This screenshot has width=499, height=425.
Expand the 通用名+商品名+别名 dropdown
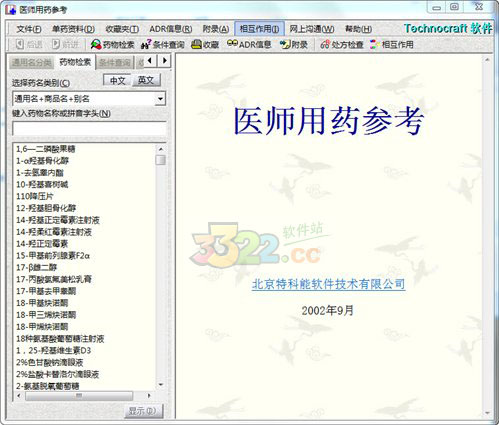[x=161, y=99]
